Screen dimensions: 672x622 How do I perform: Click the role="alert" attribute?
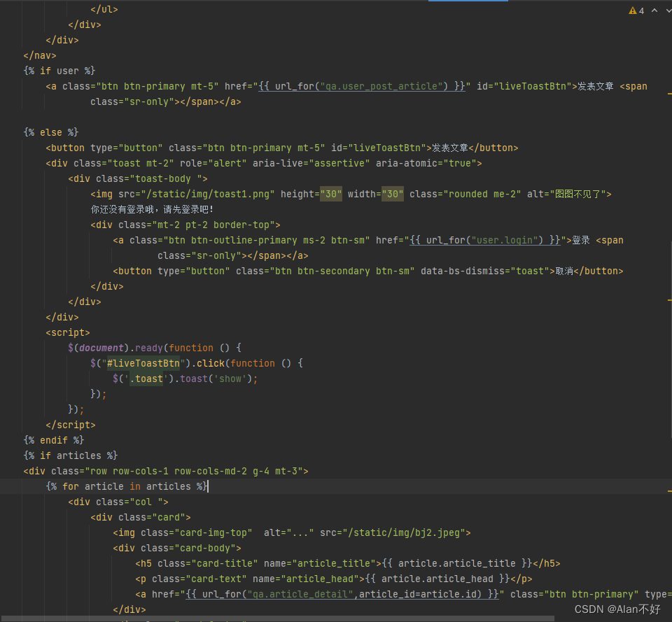click(x=213, y=163)
